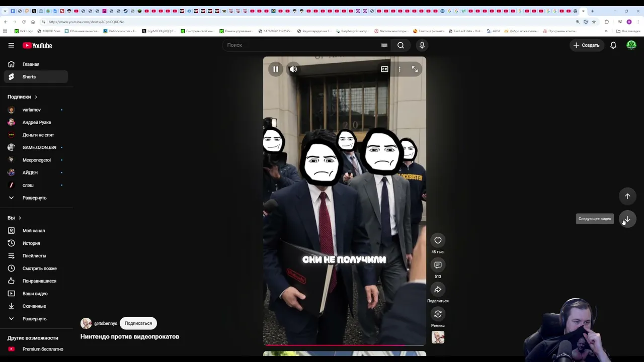This screenshot has height=362, width=644.
Task: Open the notifications bell
Action: 613,45
